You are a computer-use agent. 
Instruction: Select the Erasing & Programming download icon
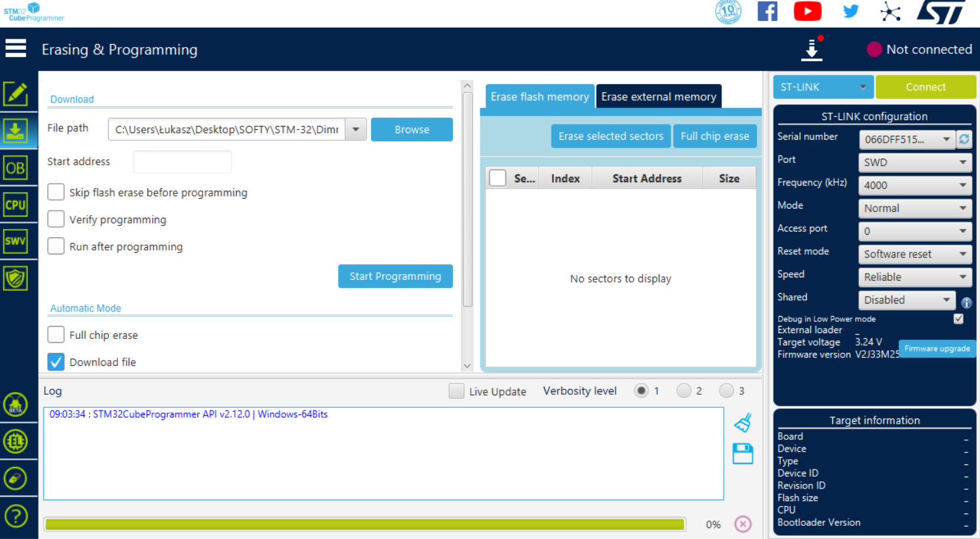16,130
